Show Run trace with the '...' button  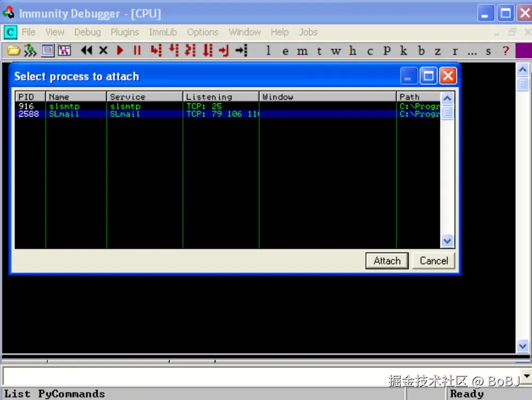tap(472, 52)
